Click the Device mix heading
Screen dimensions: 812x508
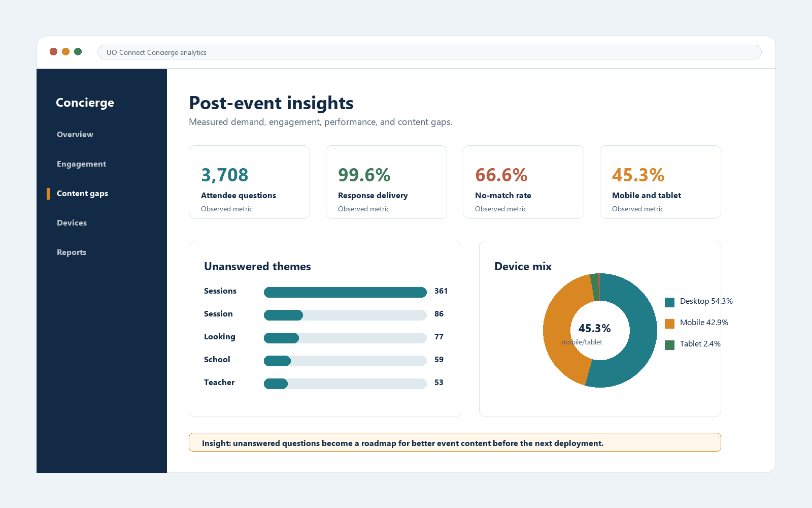523,267
